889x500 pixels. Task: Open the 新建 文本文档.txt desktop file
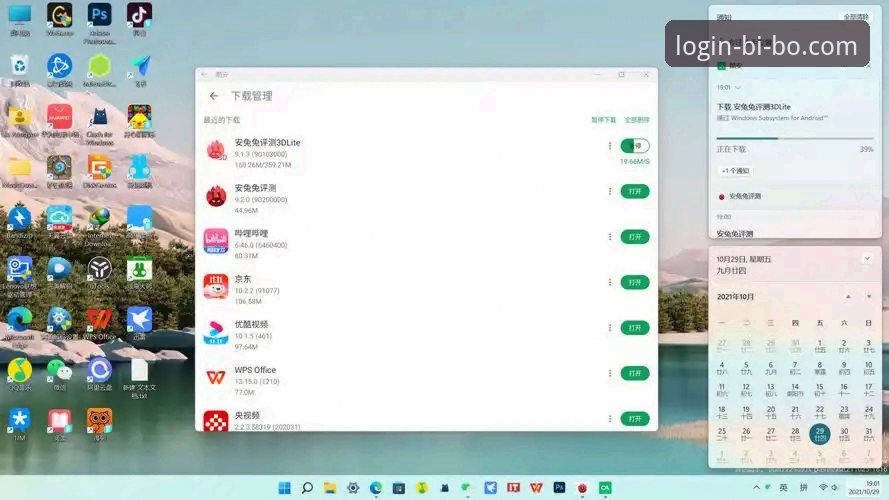point(139,380)
